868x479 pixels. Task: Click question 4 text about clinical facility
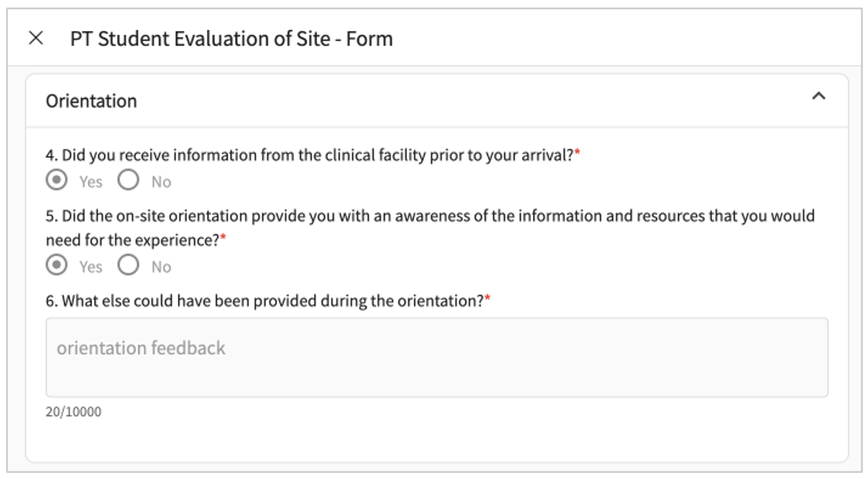point(309,155)
